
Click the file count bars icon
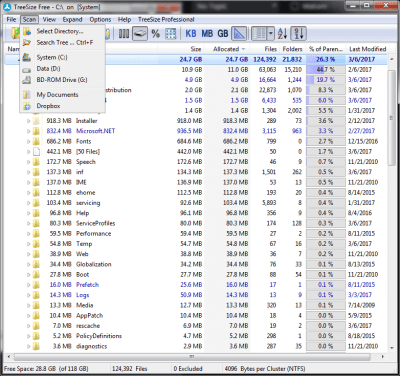(x=124, y=34)
